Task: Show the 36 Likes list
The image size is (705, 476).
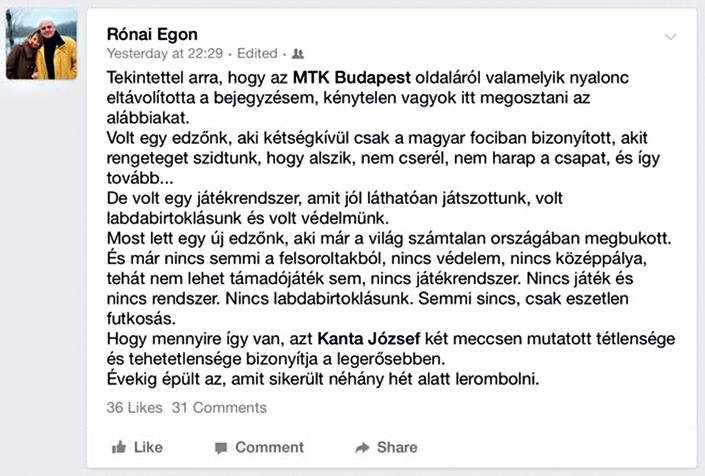Action: pos(134,408)
